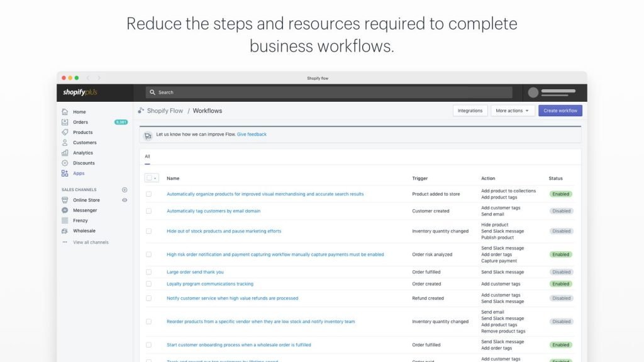The width and height of the screenshot is (644, 362).
Task: Expand the select-all checkbox dropdown arrow
Action: (x=155, y=178)
